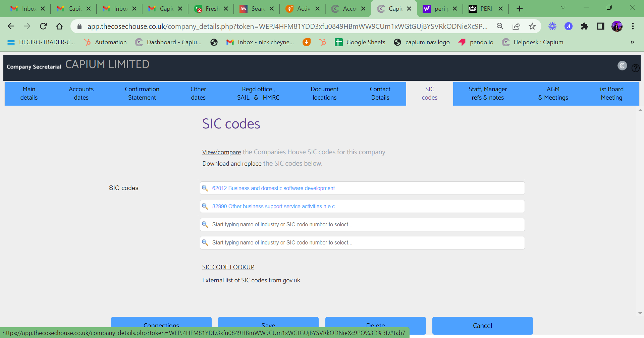The width and height of the screenshot is (644, 338).
Task: Go back to the previous page
Action: click(x=11, y=26)
